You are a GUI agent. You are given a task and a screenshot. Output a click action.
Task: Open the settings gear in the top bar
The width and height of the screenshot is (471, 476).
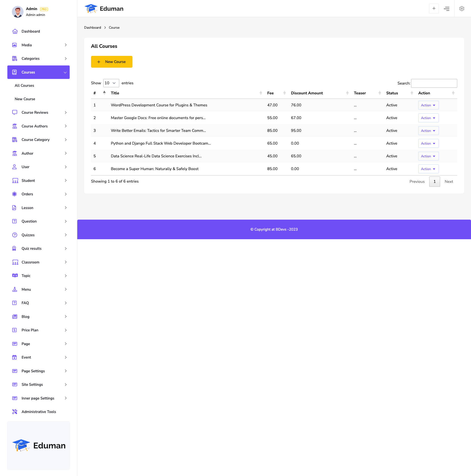click(462, 9)
